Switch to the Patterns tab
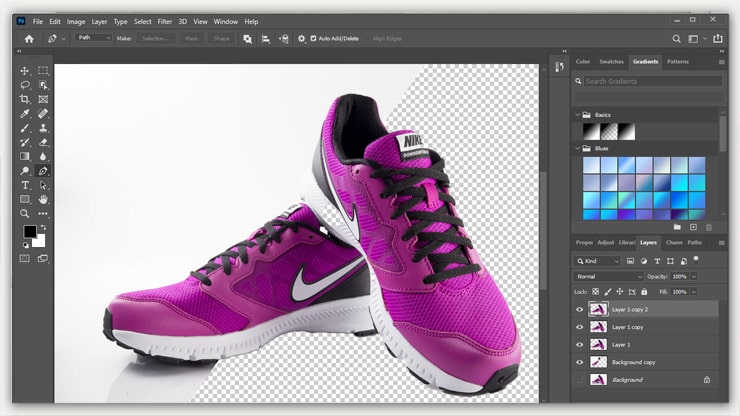This screenshot has width=740, height=416. (678, 61)
